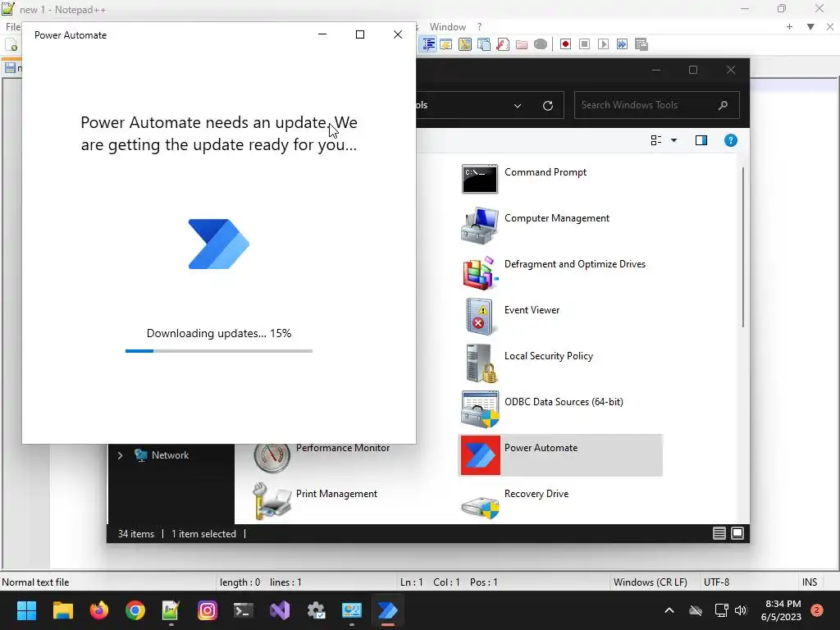Click search magnifier in Windows Tools search box

coord(723,106)
